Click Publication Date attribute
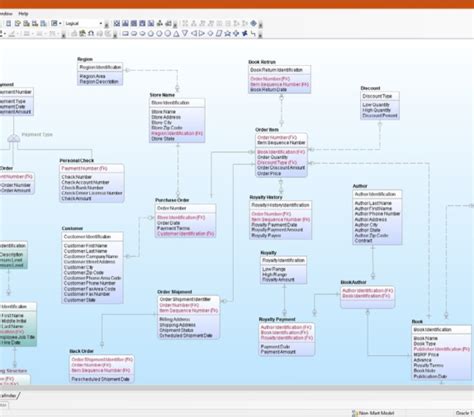This screenshot has height=417, width=474. [430, 376]
